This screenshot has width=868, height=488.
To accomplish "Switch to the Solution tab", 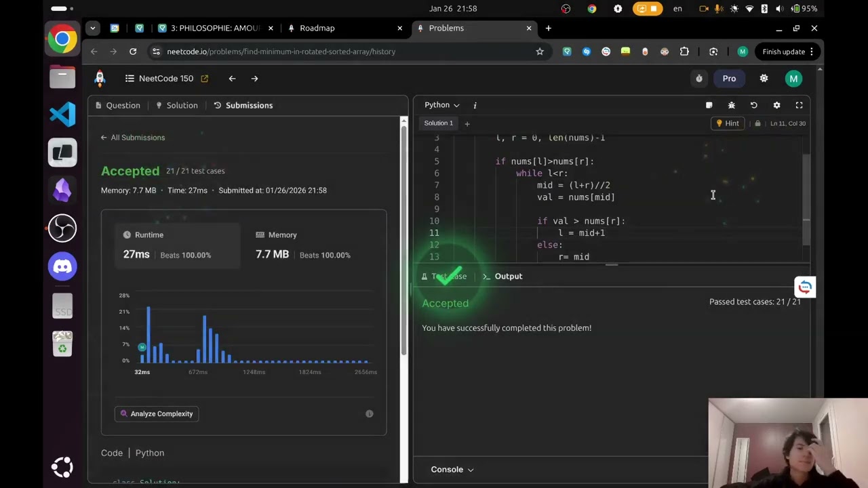I will coord(177,105).
